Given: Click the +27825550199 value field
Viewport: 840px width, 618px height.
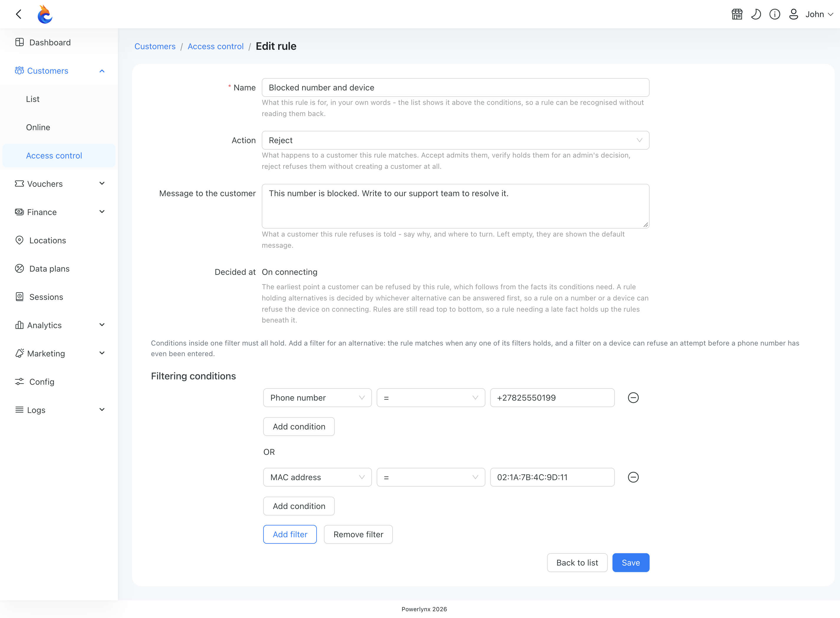Looking at the screenshot, I should coord(552,398).
